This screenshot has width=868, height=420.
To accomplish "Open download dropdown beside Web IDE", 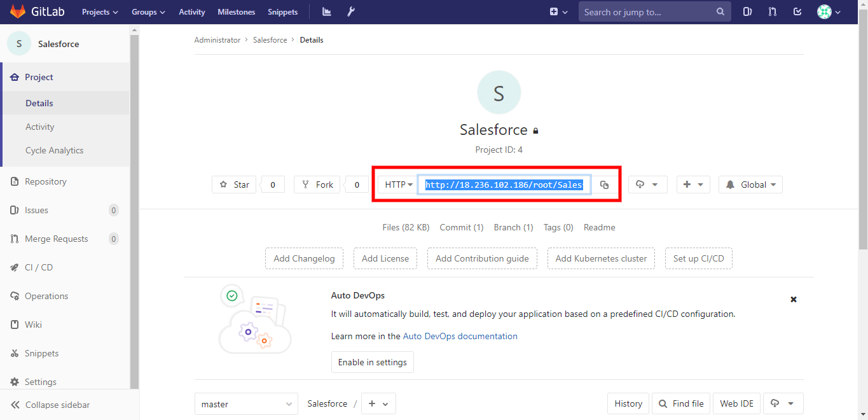I will point(783,403).
